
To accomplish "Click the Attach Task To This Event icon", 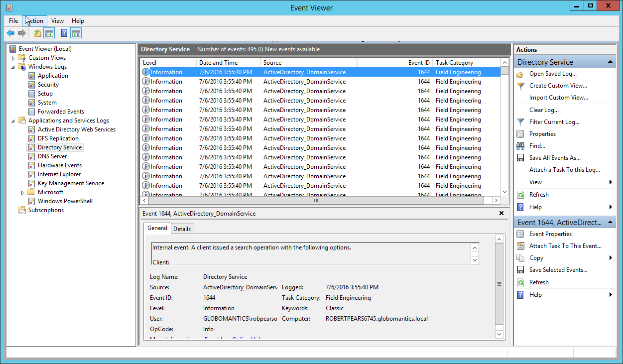I will (520, 246).
